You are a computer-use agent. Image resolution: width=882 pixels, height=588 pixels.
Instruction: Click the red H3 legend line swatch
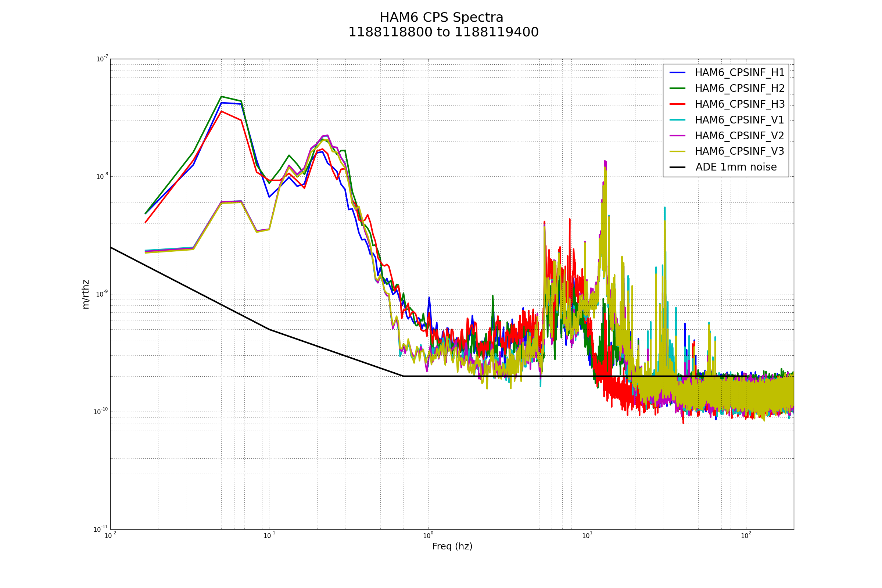point(677,104)
